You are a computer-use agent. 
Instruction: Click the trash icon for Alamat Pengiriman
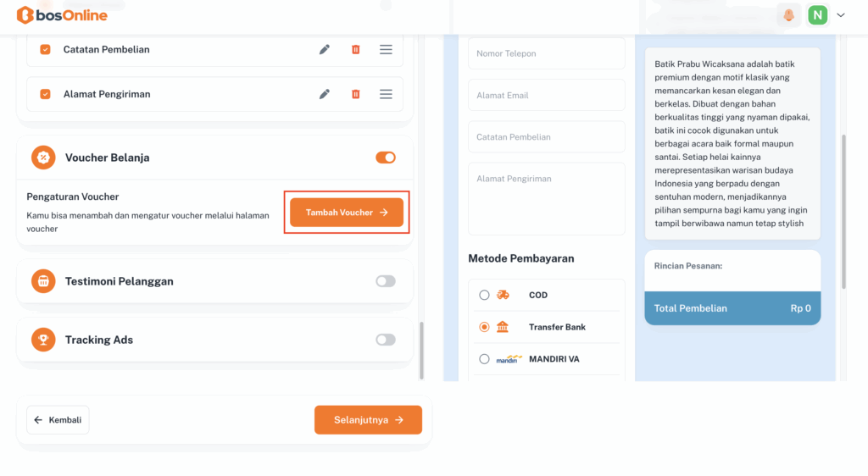click(356, 94)
